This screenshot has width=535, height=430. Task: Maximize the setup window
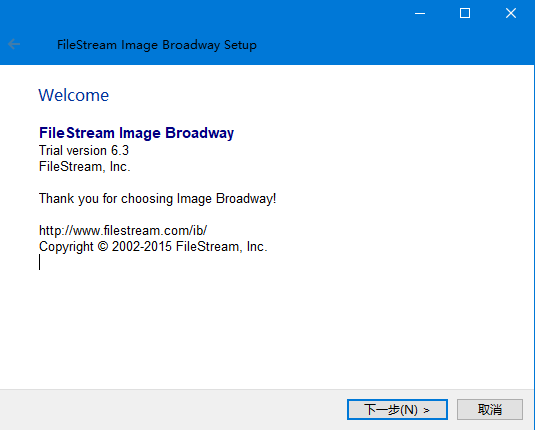click(x=465, y=13)
